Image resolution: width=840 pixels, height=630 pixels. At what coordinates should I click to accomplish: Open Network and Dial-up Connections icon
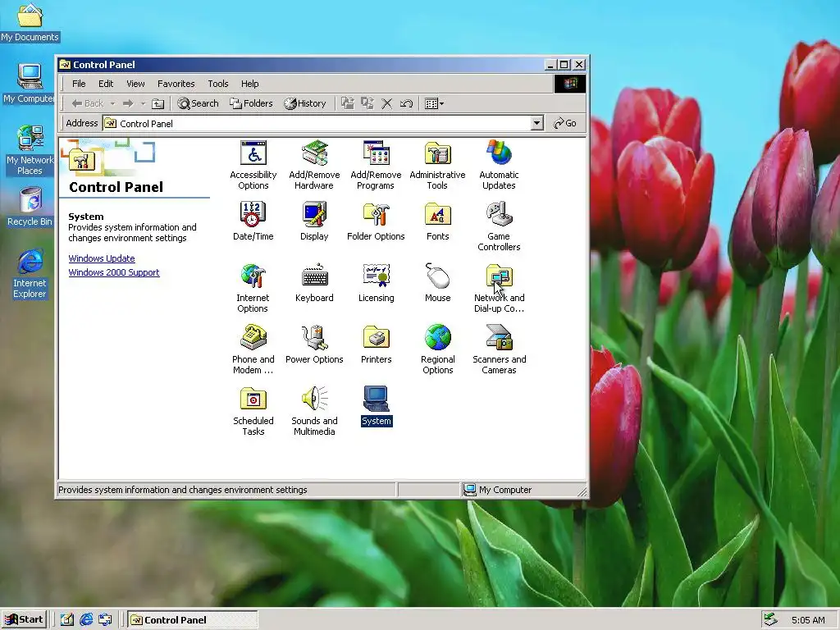pyautogui.click(x=499, y=276)
